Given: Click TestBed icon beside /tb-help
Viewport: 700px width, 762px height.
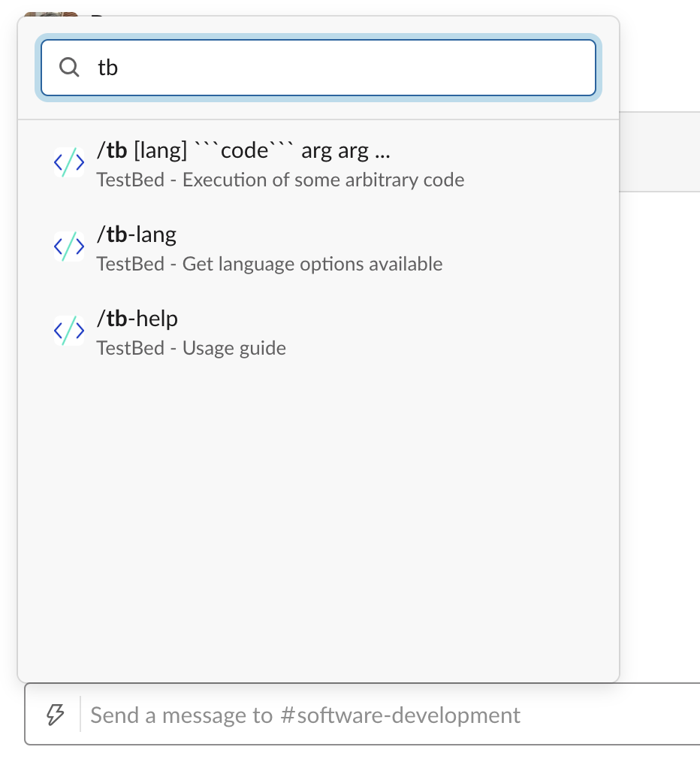Looking at the screenshot, I should [69, 331].
